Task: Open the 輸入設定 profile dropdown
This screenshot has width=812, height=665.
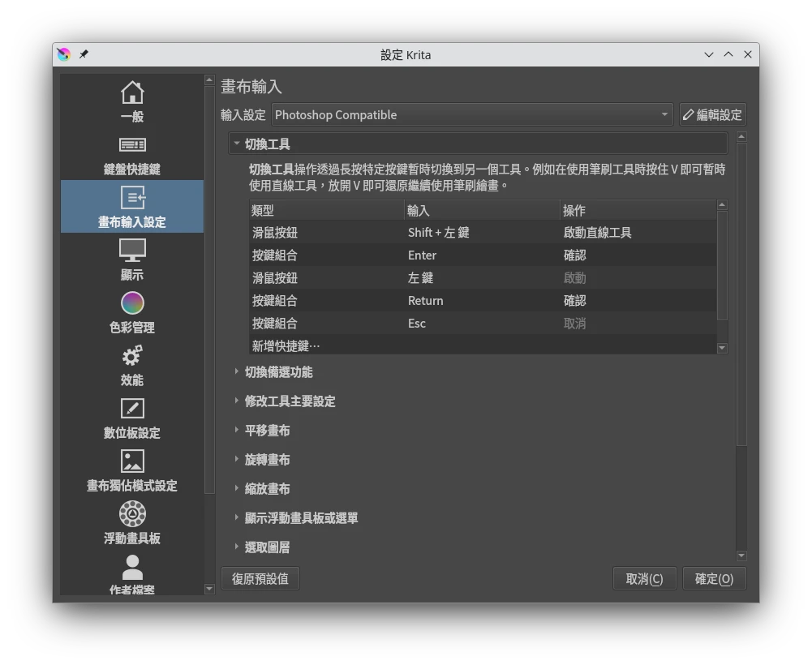Action: pyautogui.click(x=473, y=115)
